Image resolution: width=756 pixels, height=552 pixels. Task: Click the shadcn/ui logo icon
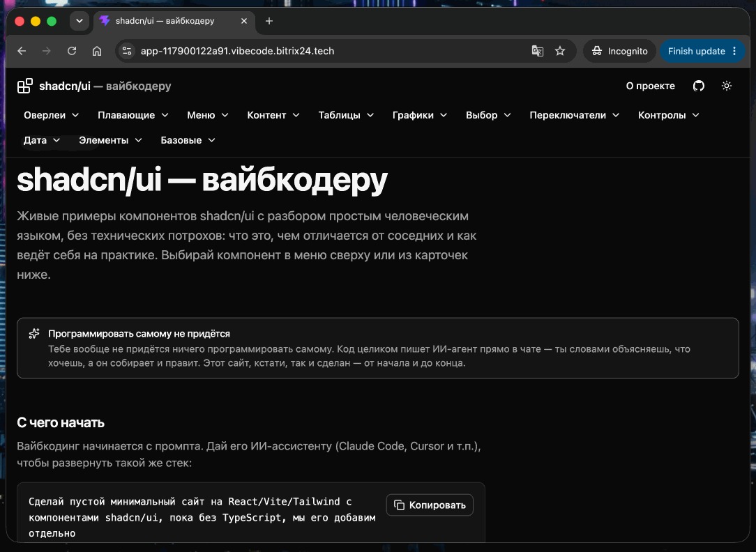tap(24, 86)
